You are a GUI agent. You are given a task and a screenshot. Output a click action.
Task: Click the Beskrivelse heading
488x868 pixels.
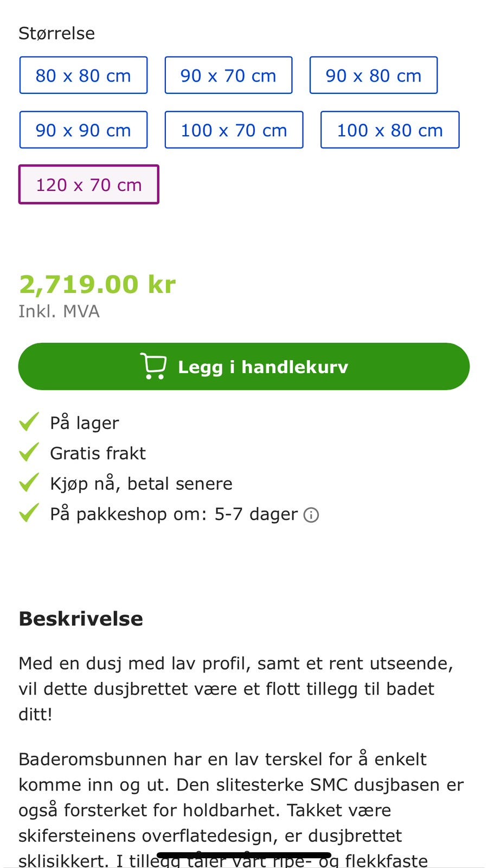point(80,618)
